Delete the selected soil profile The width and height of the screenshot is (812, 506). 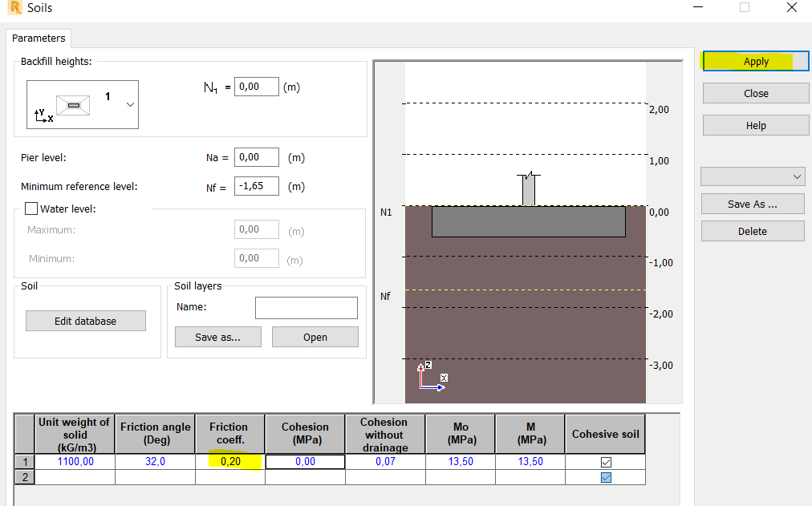[x=752, y=231]
